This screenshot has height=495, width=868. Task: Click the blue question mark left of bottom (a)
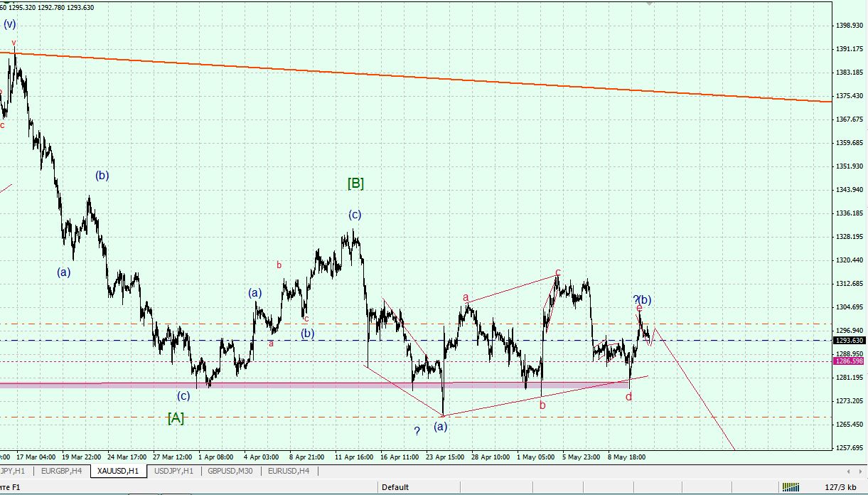[x=417, y=431]
